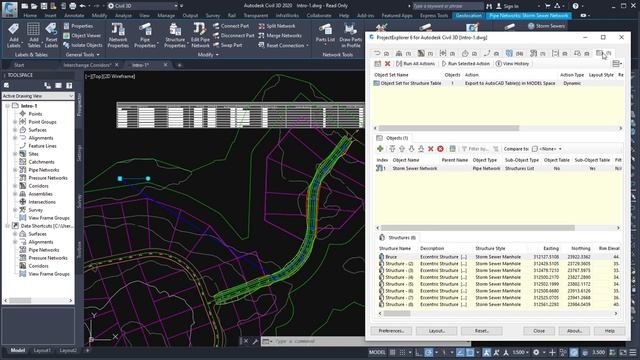This screenshot has width=640, height=360.
Task: Open the Analyze ribbon tab
Action: pos(123,16)
